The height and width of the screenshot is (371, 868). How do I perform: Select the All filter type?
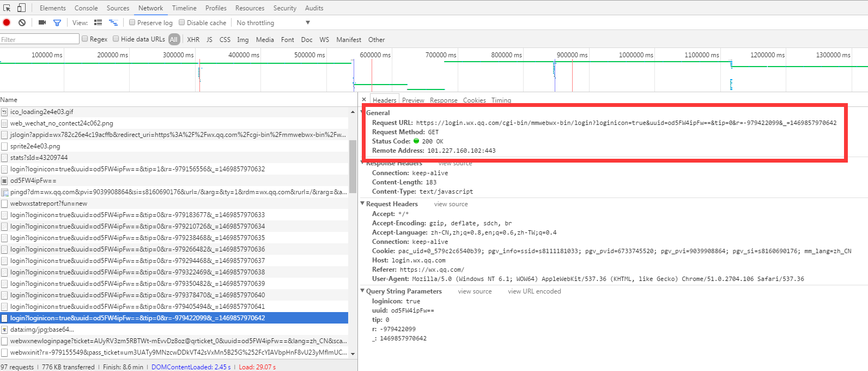[174, 39]
